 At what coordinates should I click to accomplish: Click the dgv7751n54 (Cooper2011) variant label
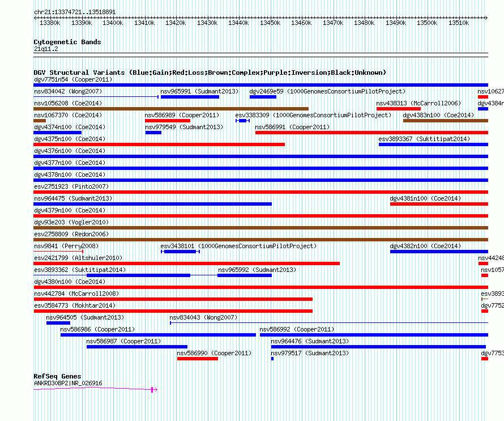pos(73,79)
